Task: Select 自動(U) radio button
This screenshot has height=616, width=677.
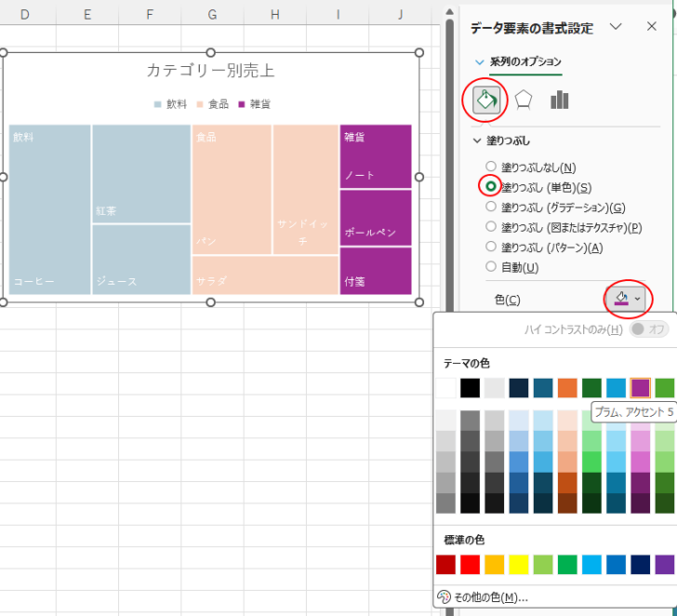Action: pos(491,266)
